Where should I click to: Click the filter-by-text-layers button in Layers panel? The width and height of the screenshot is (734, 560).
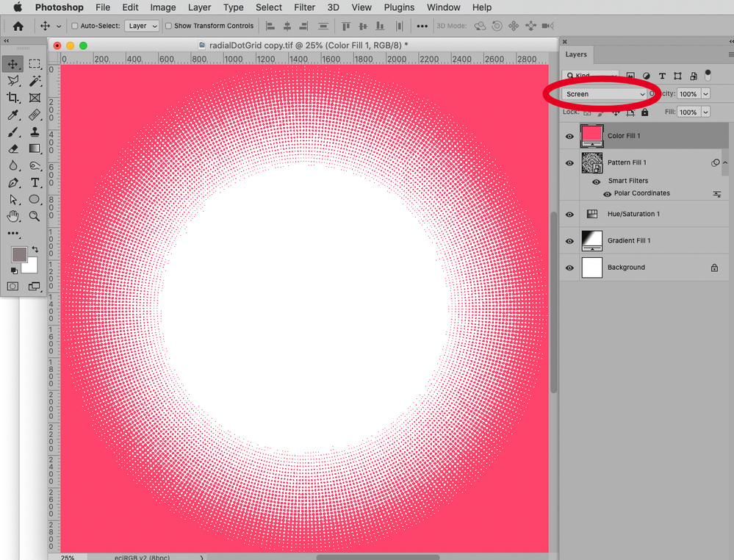663,76
